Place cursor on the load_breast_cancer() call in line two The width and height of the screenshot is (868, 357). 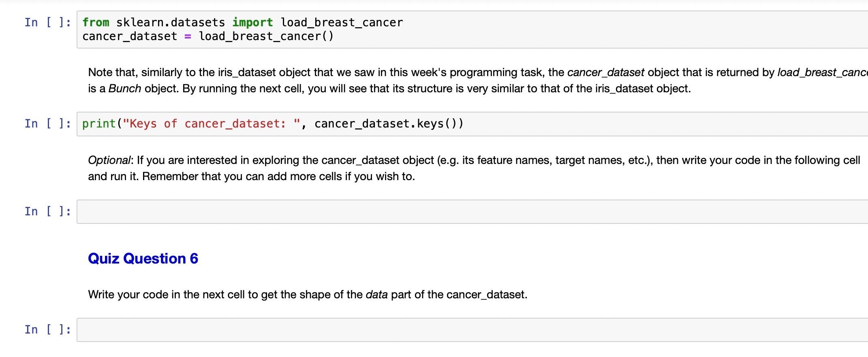[x=266, y=36]
